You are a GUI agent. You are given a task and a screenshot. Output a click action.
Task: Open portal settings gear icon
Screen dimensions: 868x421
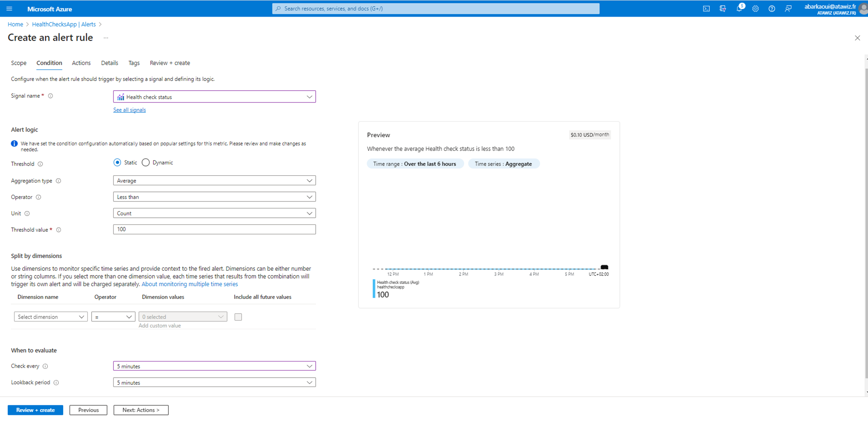755,9
